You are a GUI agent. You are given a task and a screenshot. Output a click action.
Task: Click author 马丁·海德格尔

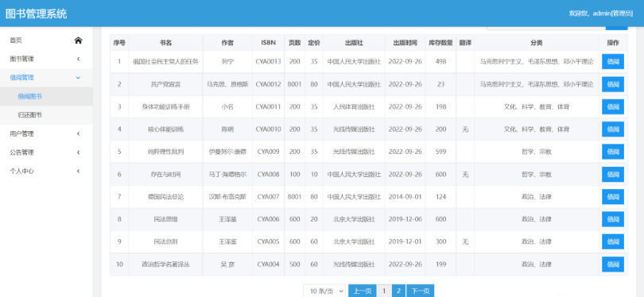click(227, 175)
